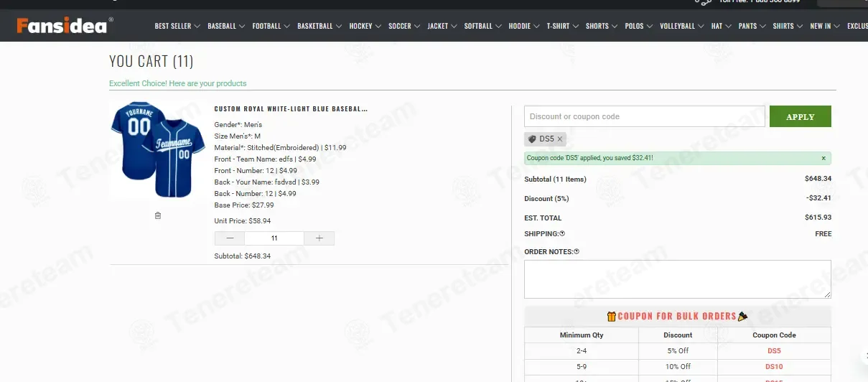This screenshot has height=382, width=868.
Task: Click the DS10 coupon code
Action: (774, 366)
